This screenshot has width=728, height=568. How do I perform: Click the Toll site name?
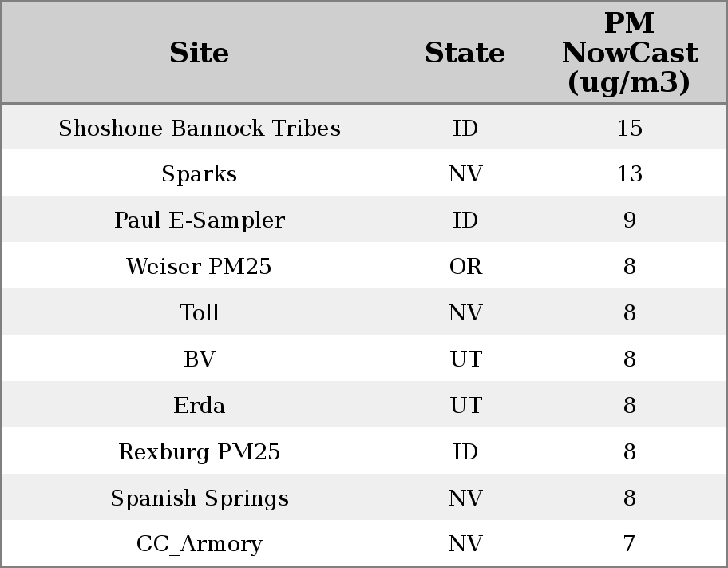point(199,313)
